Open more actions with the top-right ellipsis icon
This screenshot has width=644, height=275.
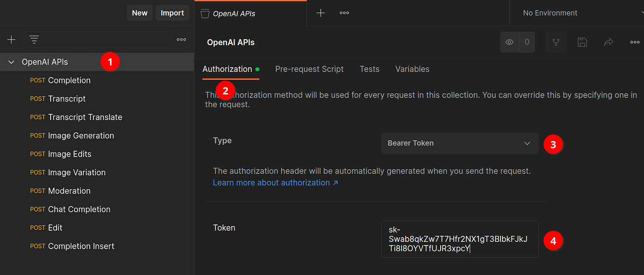[635, 42]
